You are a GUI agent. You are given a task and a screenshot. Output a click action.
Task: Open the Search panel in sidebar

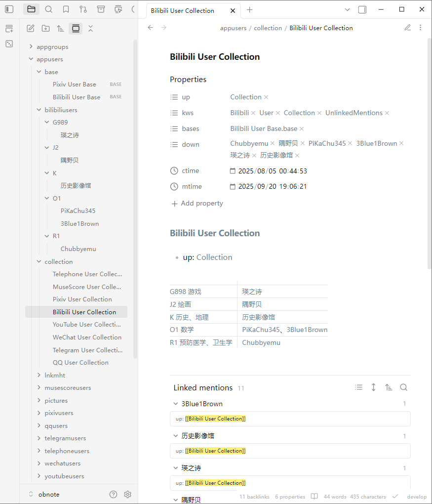(x=48, y=9)
